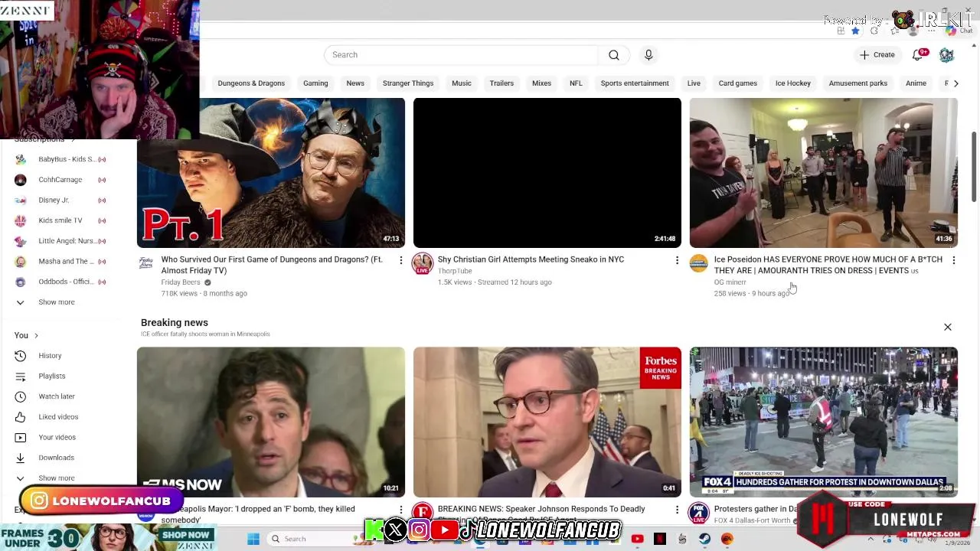Open Disney Jr. subscription channel
The height and width of the screenshot is (551, 980).
pos(61,201)
